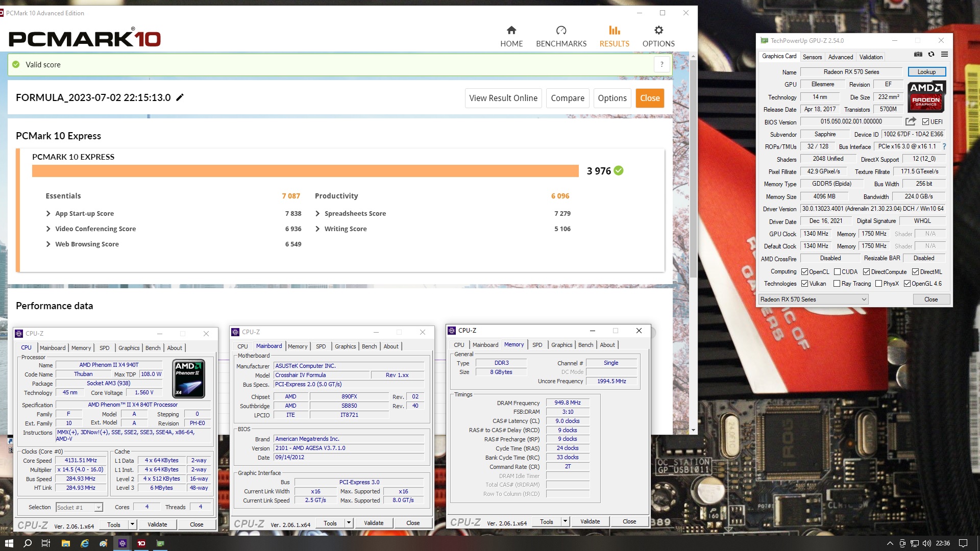
Task: Toggle OpenCL checkbox
Action: coord(804,272)
